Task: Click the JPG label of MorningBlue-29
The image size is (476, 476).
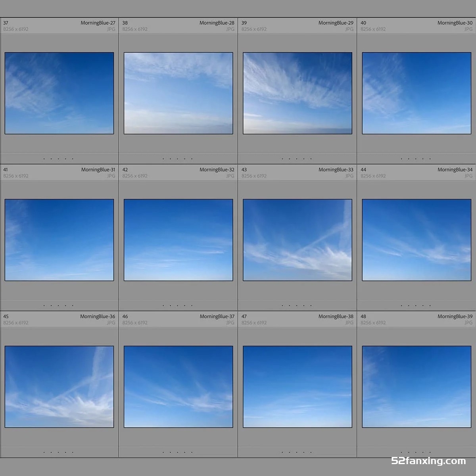Action: pyautogui.click(x=349, y=29)
